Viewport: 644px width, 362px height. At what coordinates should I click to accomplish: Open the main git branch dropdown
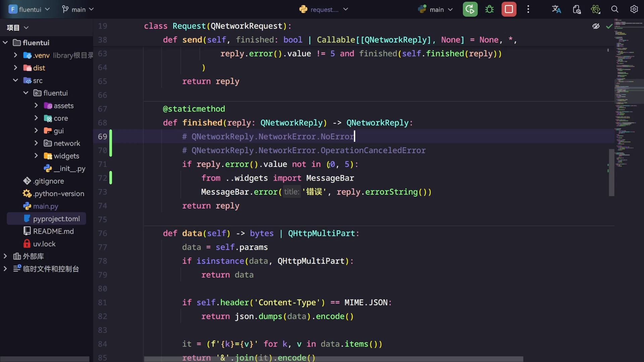[78, 9]
